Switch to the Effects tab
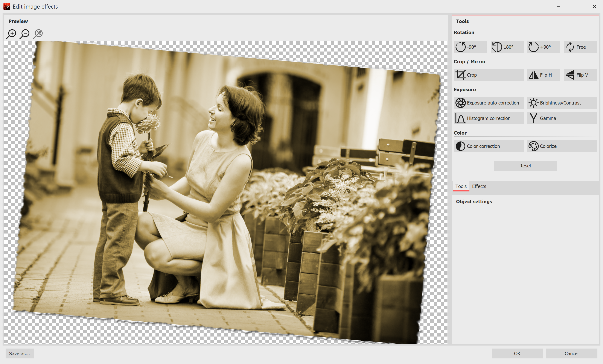Screen dimensions: 603x364 (x=479, y=186)
